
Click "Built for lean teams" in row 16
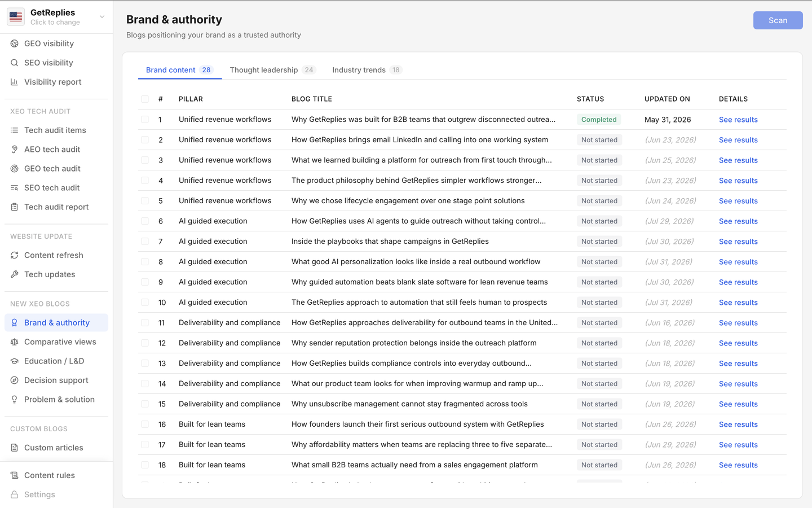[x=212, y=424]
